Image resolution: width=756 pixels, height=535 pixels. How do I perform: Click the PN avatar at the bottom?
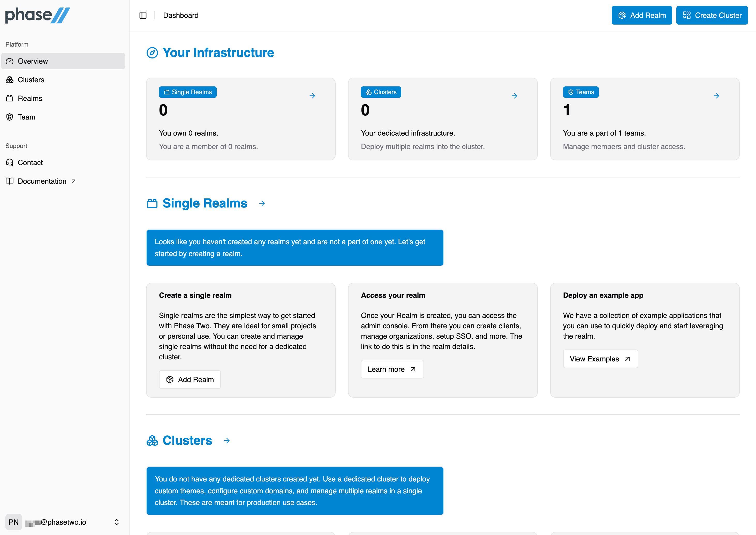14,522
